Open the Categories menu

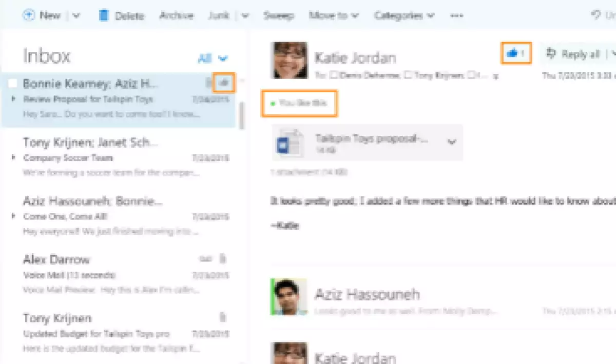403,15
